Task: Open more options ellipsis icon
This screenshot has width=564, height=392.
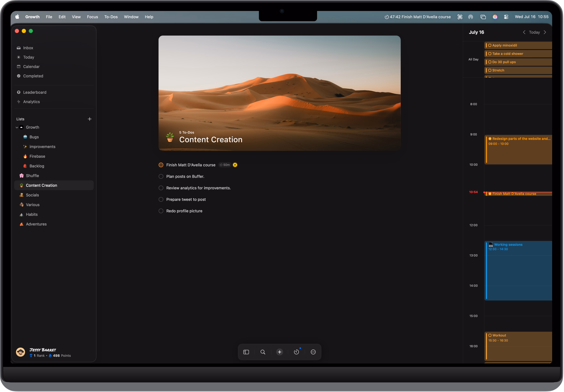Action: point(313,352)
